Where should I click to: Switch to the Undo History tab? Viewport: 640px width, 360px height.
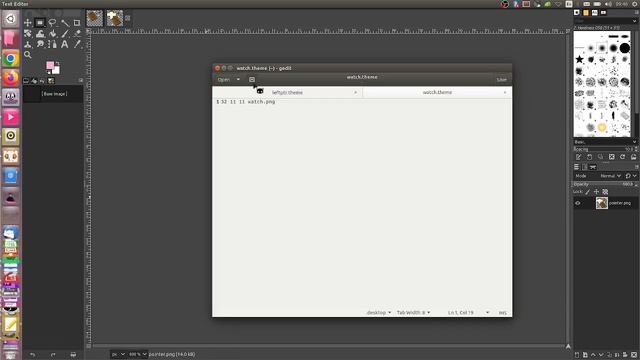tap(42, 81)
